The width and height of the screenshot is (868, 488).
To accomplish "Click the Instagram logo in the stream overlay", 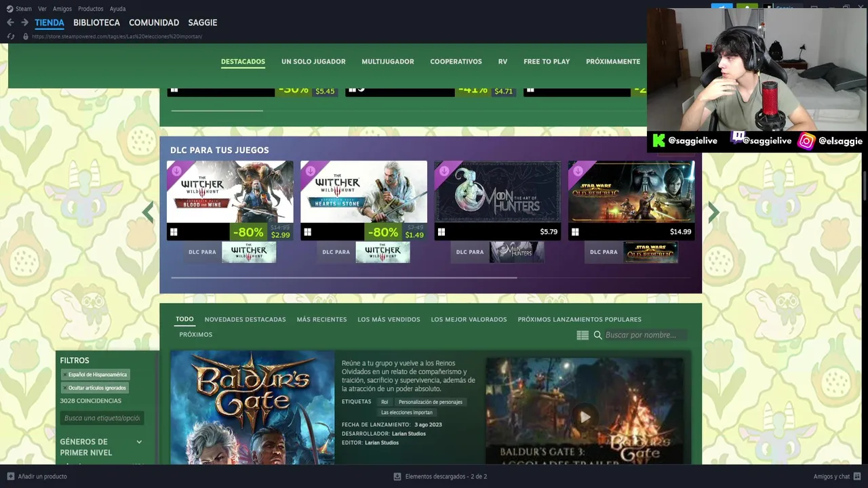I will coord(806,141).
